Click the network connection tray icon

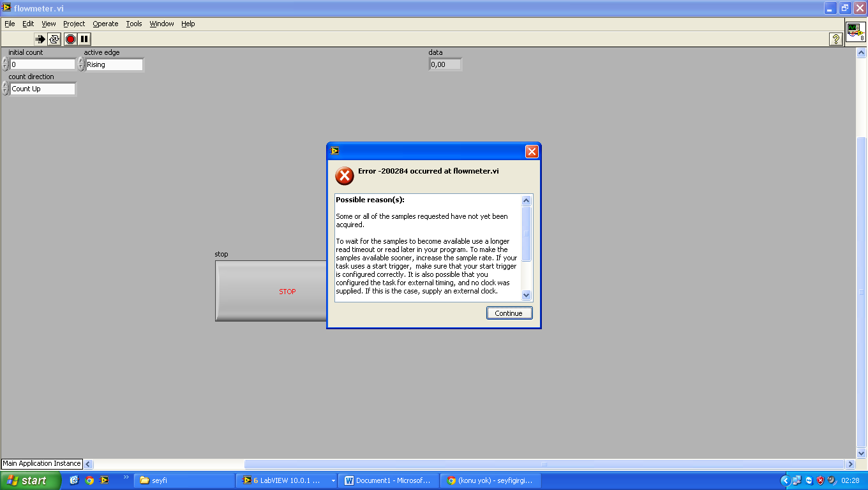click(797, 480)
